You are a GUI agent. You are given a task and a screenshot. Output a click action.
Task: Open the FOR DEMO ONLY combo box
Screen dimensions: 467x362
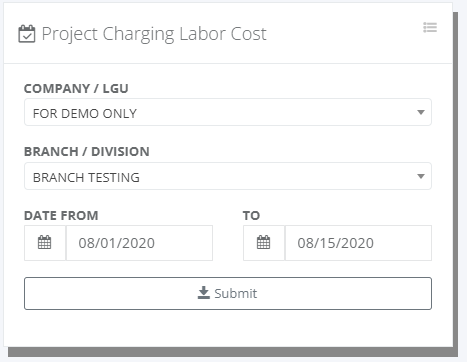(x=228, y=112)
